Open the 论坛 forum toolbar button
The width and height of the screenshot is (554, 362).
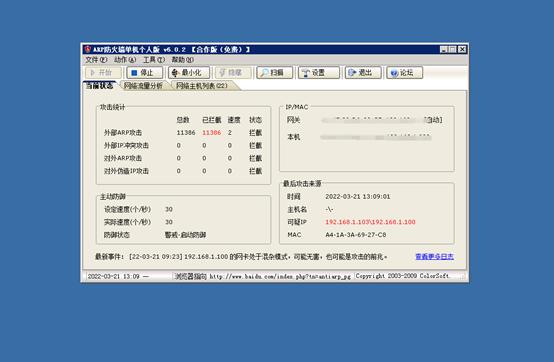(x=404, y=73)
